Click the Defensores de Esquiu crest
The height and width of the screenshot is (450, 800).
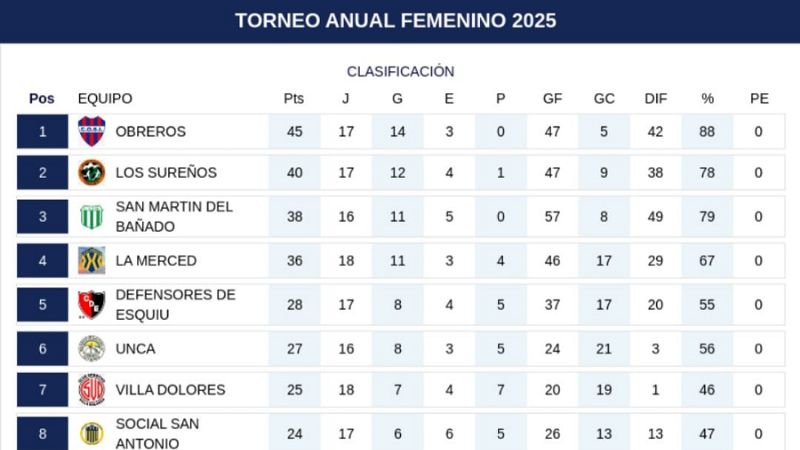(x=92, y=304)
